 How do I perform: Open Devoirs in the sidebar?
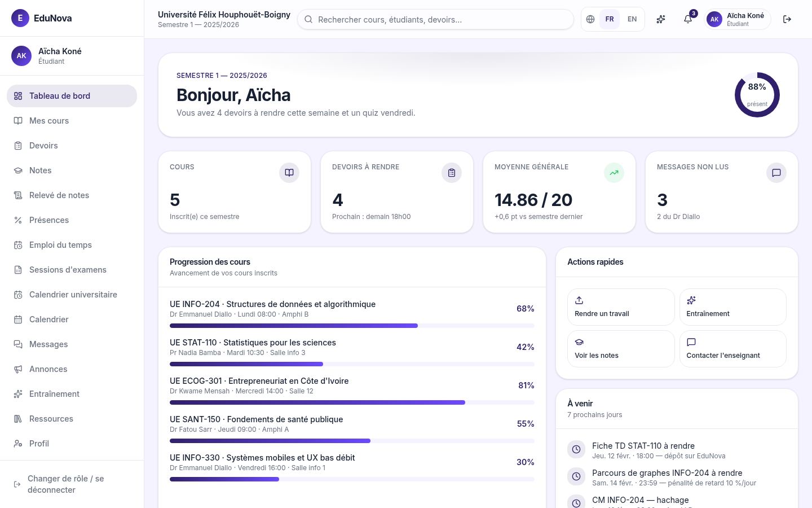72,146
